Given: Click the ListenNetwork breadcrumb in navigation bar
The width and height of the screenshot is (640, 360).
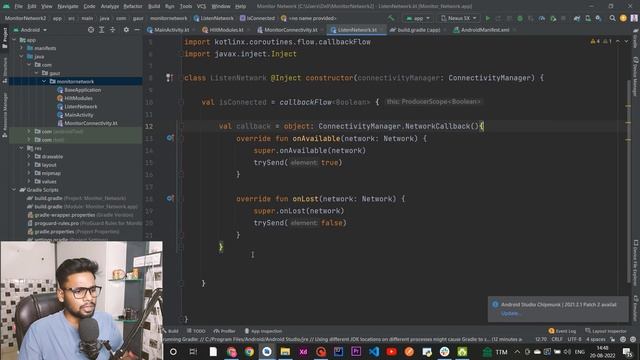Looking at the screenshot, I should (217, 18).
